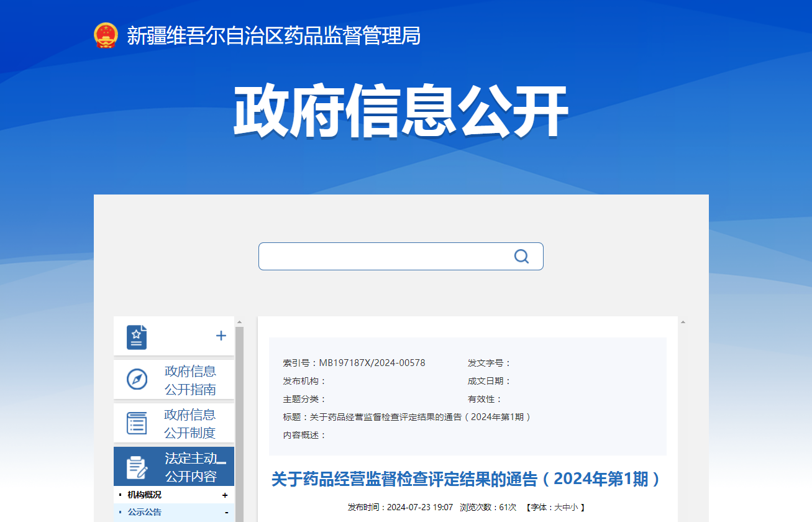
Task: Click the compass icon for 政府信息公开指南
Action: [x=137, y=379]
